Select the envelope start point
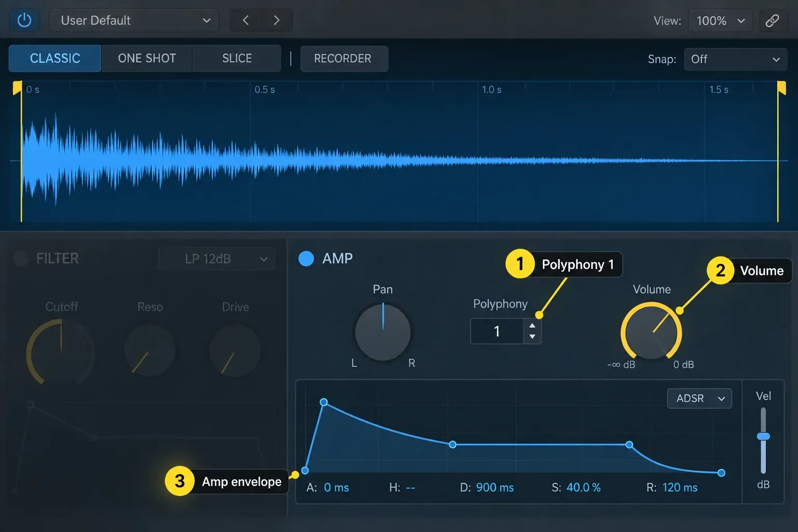The image size is (798, 532). (x=305, y=471)
